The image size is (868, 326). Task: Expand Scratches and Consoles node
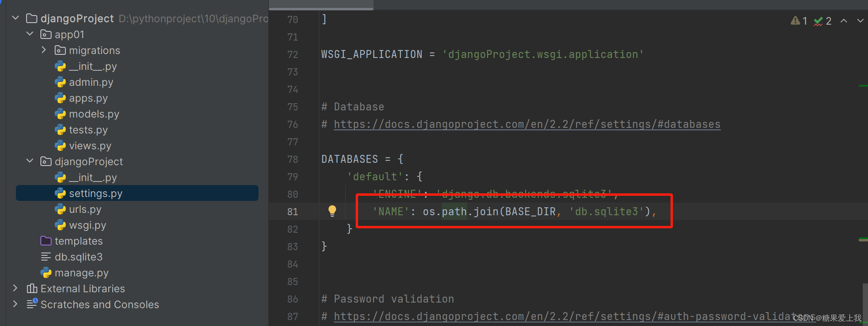coord(15,304)
